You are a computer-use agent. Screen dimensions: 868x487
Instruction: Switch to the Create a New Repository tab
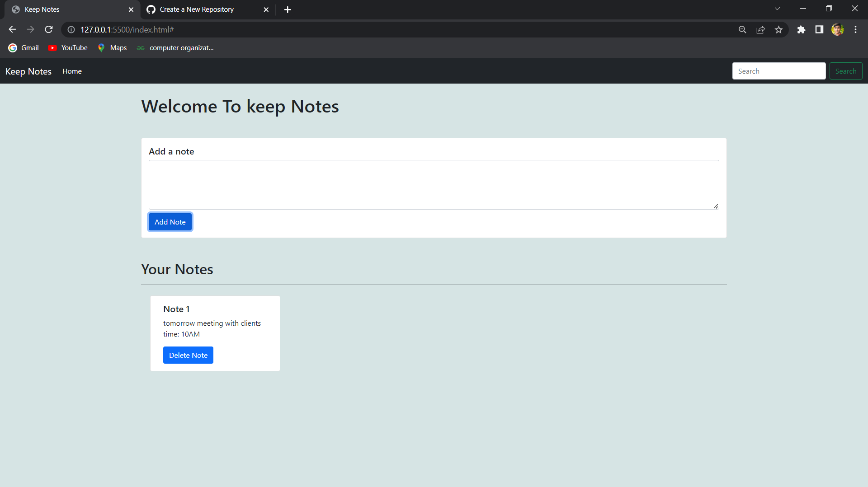[197, 9]
